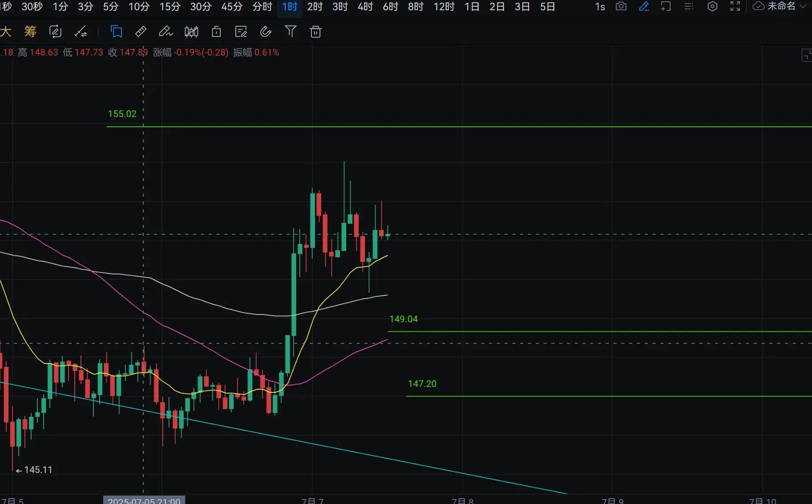Open chart settings hexagon icon
The width and height of the screenshot is (812, 504).
tap(712, 6)
